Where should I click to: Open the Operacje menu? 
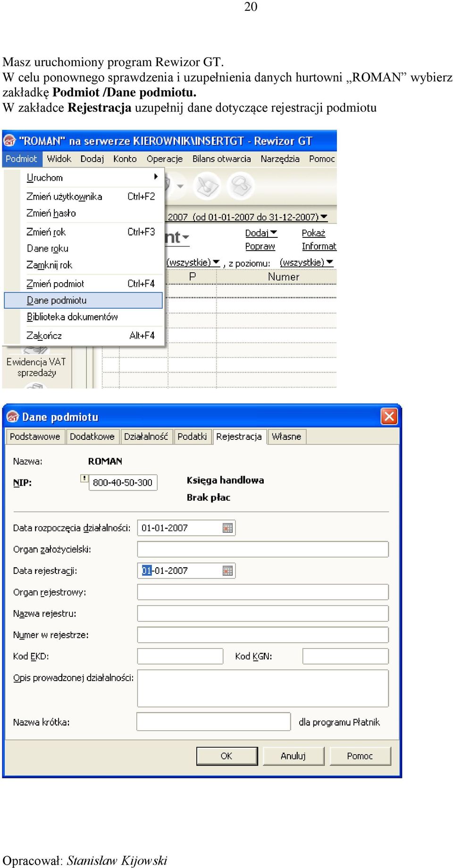click(165, 159)
